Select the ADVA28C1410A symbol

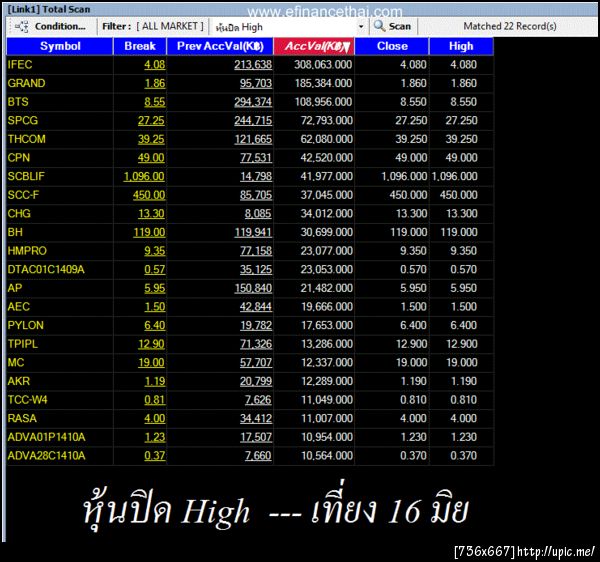[47, 456]
